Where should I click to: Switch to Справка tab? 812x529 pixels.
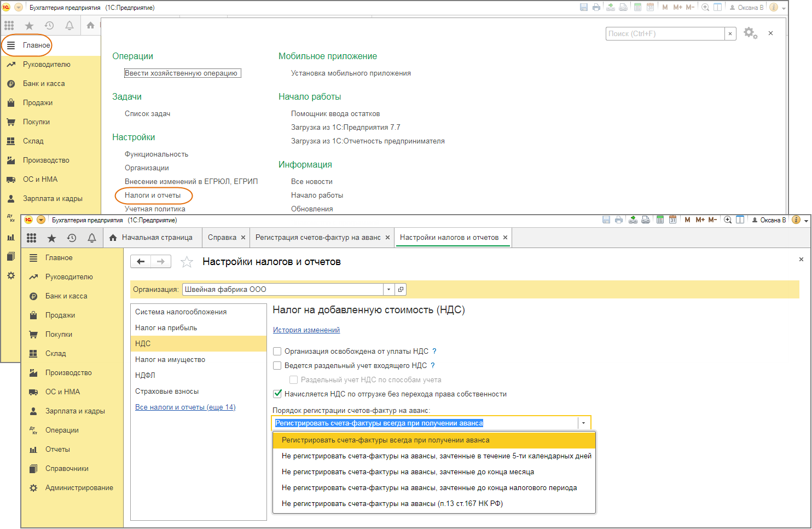click(x=222, y=238)
